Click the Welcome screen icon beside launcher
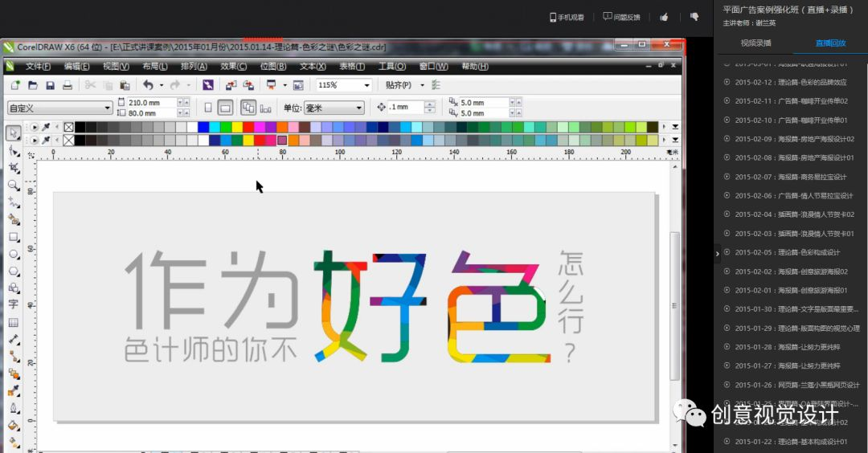The width and height of the screenshot is (868, 453). point(298,85)
